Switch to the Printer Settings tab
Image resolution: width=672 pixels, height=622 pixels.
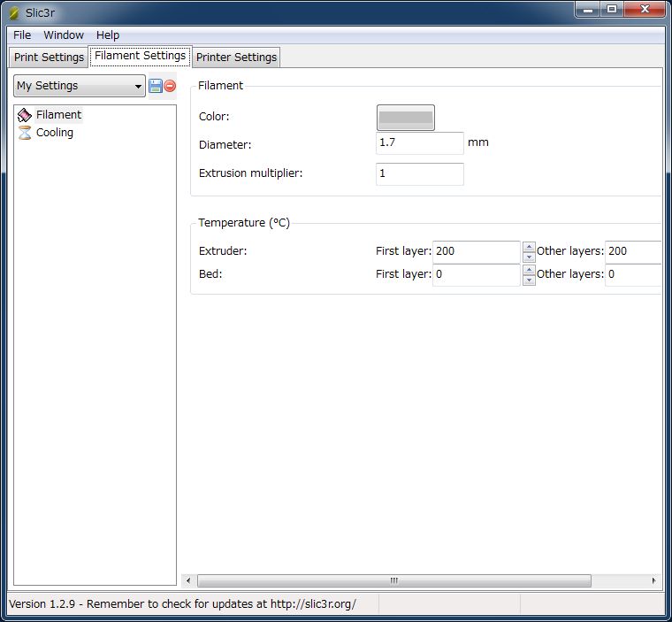tap(236, 57)
